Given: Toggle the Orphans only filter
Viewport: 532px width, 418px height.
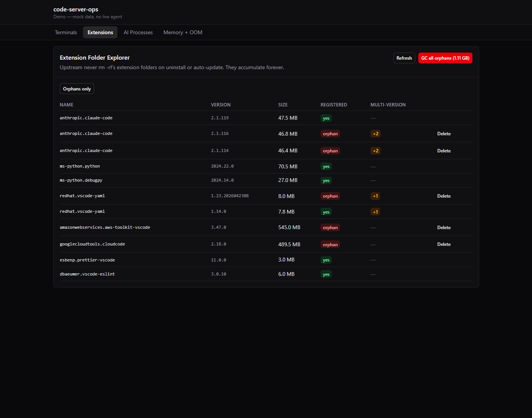Looking at the screenshot, I should [x=77, y=89].
